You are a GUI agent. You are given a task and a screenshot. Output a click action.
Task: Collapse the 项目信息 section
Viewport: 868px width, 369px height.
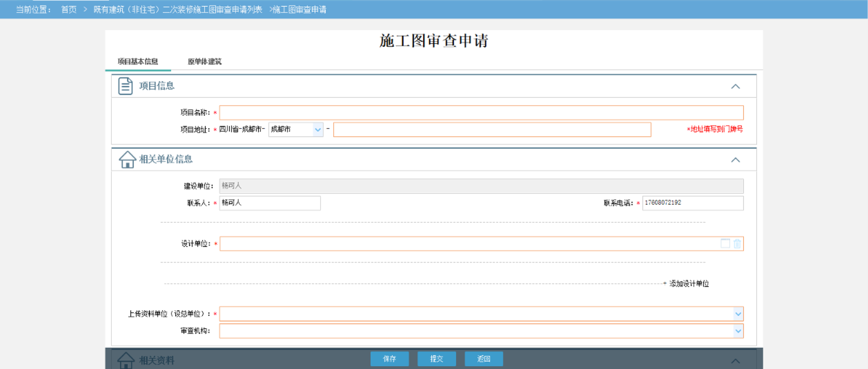(x=735, y=86)
